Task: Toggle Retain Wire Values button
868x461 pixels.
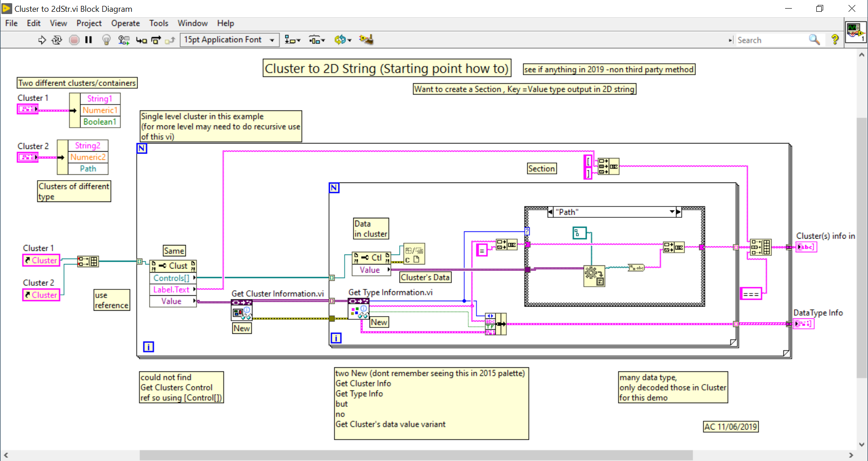Action: pos(124,40)
